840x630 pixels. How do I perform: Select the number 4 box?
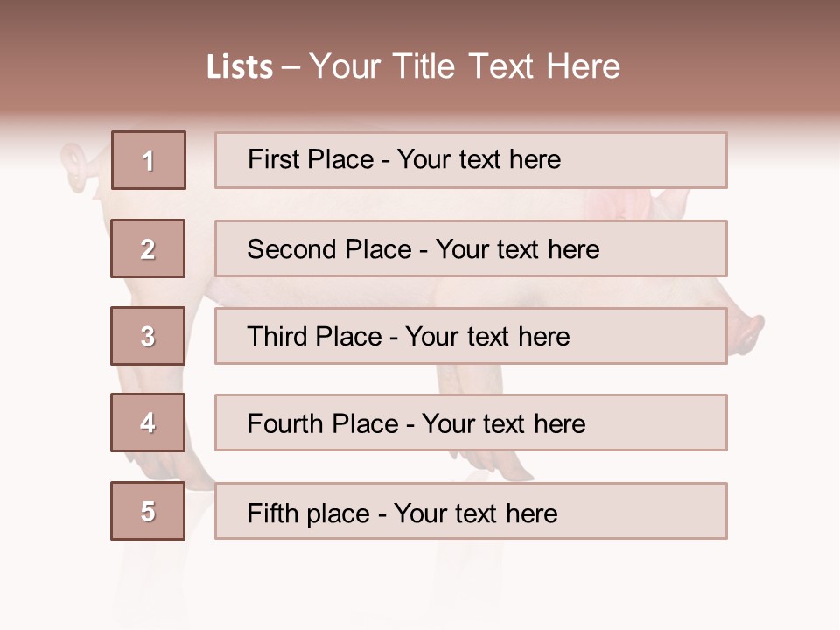(x=148, y=423)
